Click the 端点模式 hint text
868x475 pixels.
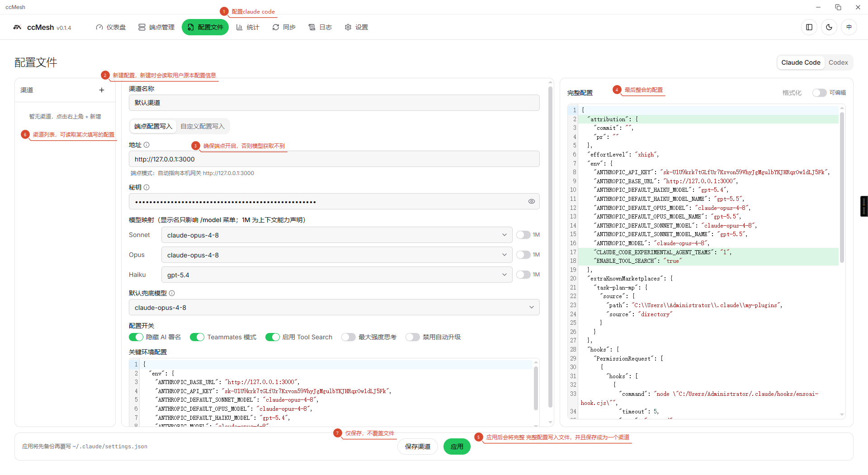192,173
